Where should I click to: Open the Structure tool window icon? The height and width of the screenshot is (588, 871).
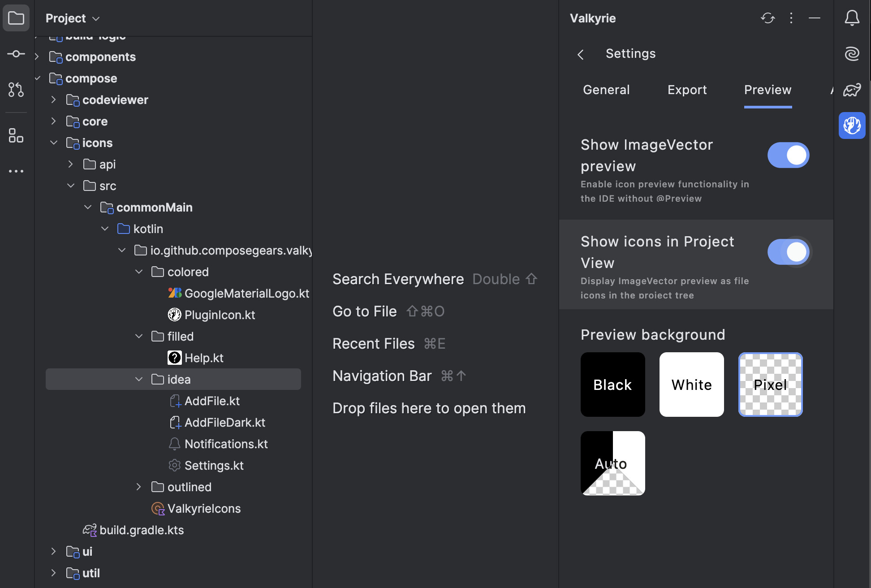(16, 135)
